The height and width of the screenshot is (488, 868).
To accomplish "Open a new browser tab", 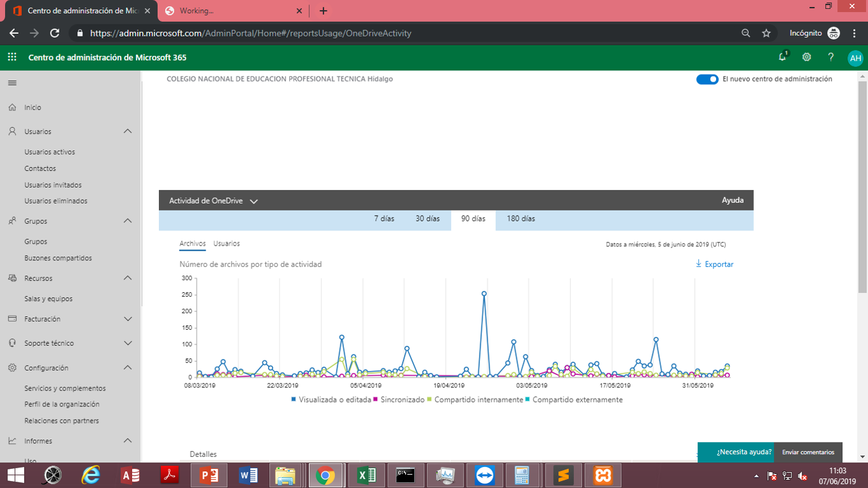I will tap(324, 11).
